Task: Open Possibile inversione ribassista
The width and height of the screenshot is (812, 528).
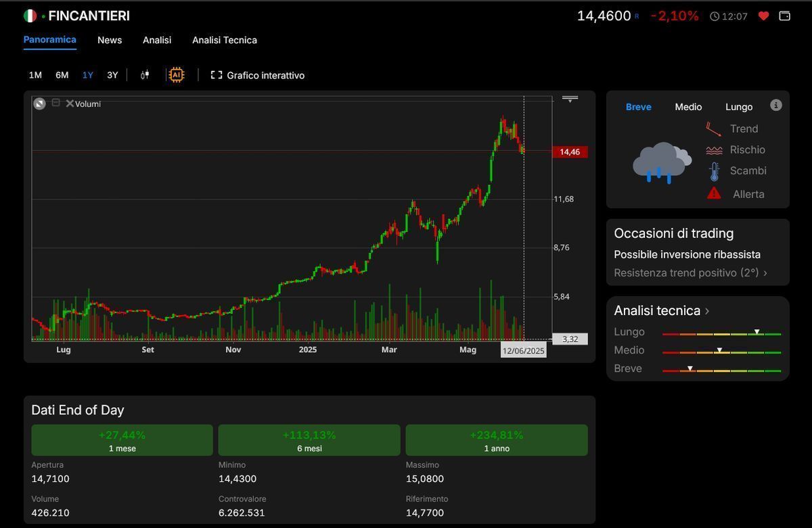Action: pos(687,254)
